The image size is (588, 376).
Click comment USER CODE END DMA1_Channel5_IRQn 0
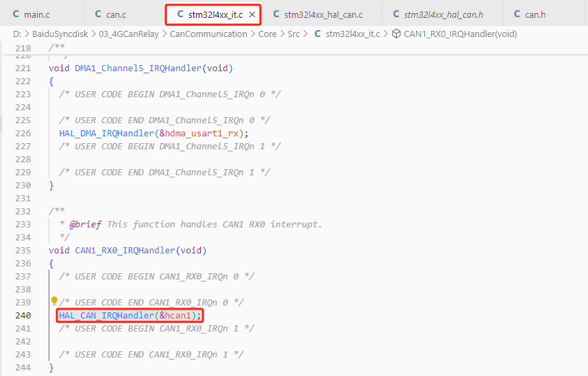pos(164,121)
